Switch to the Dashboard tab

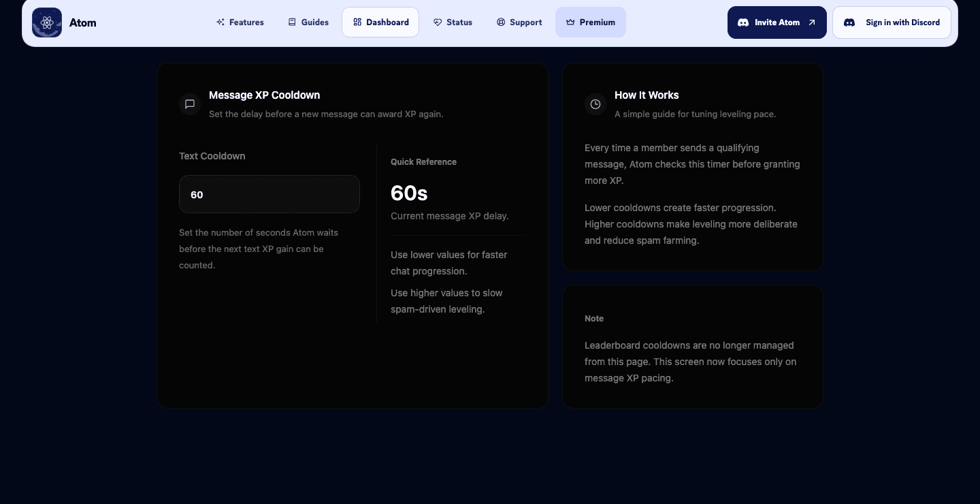point(380,22)
